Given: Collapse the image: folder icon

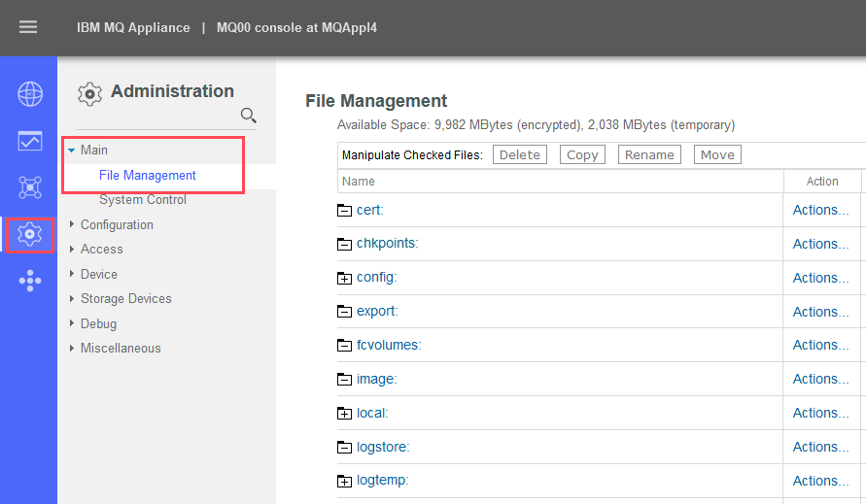Looking at the screenshot, I should [344, 380].
